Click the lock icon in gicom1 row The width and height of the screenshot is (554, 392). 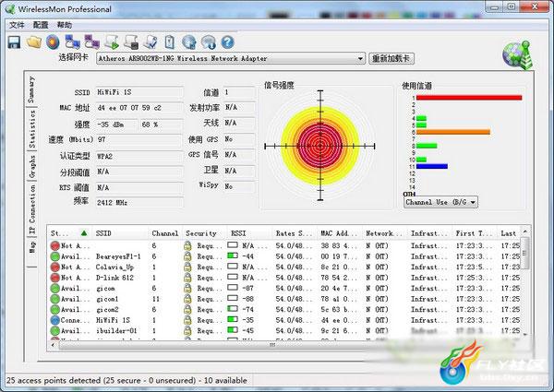point(187,299)
